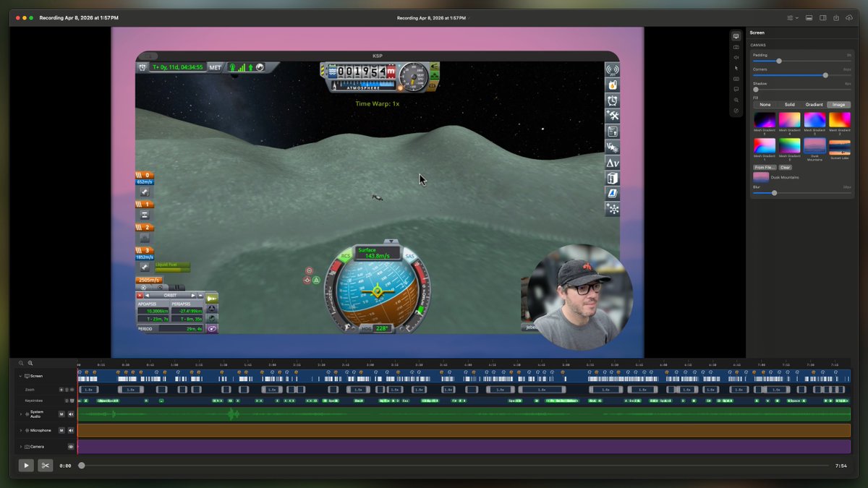
Task: Collapse the Screen track
Action: pos(20,376)
